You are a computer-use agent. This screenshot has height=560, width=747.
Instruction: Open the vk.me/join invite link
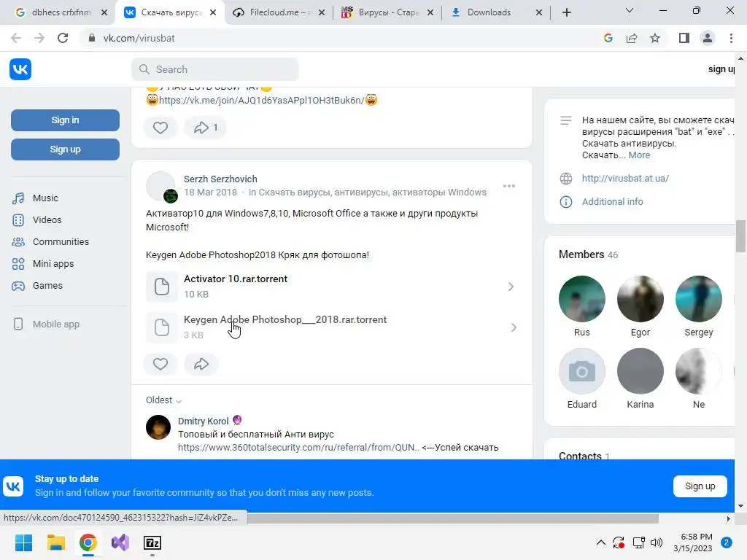pos(262,100)
